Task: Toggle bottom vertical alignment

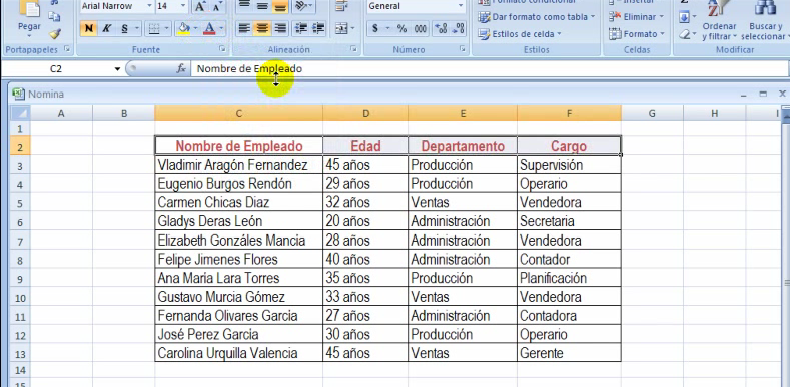Action: (x=279, y=7)
